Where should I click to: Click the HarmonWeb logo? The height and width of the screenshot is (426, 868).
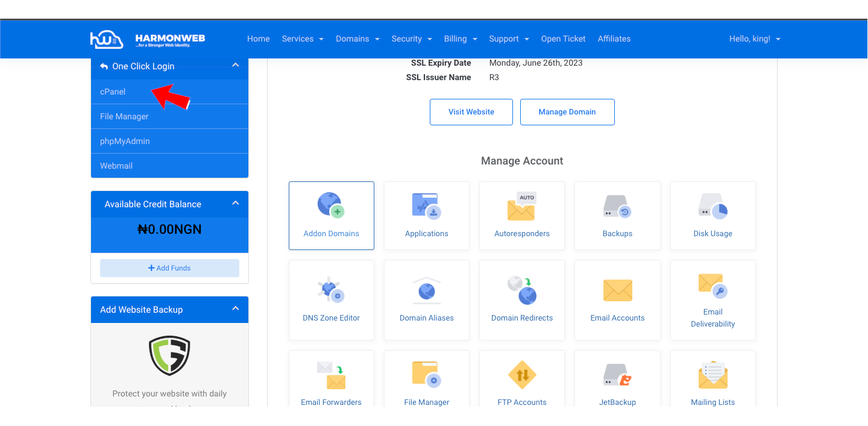point(148,39)
